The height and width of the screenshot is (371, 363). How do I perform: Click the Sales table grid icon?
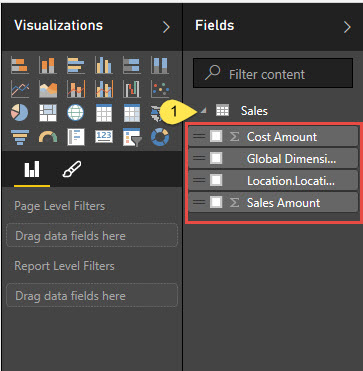coord(222,111)
